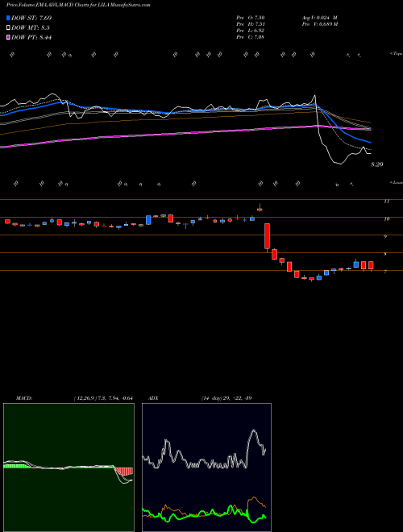
Task: Click the tallest red candlestick in the price drop
Action: [x=267, y=236]
